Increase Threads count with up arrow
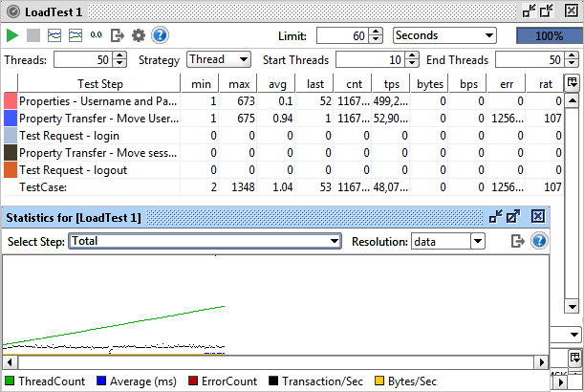 (119, 55)
